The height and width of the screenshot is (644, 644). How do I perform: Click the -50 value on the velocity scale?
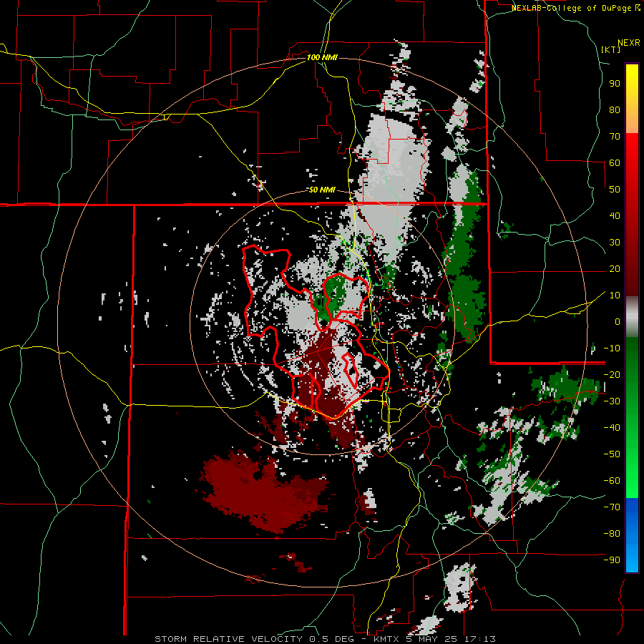click(612, 454)
